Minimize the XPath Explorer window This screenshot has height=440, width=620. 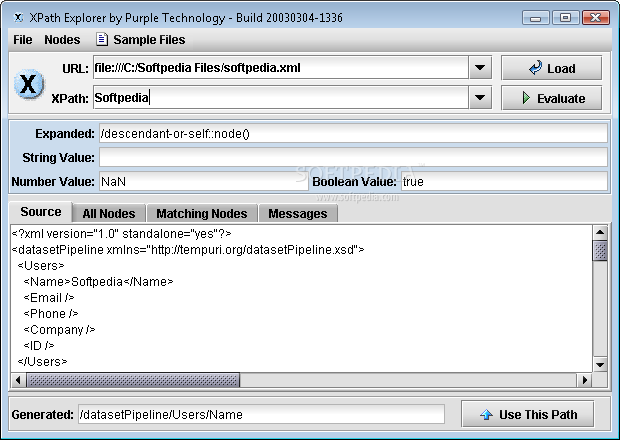[536, 18]
